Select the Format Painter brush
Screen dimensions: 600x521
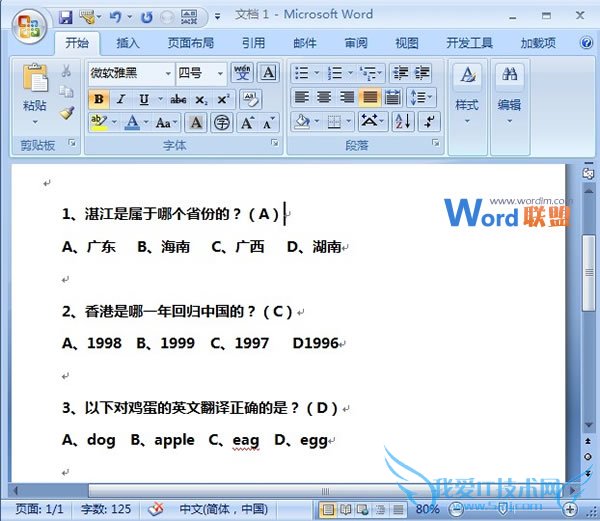[x=67, y=112]
